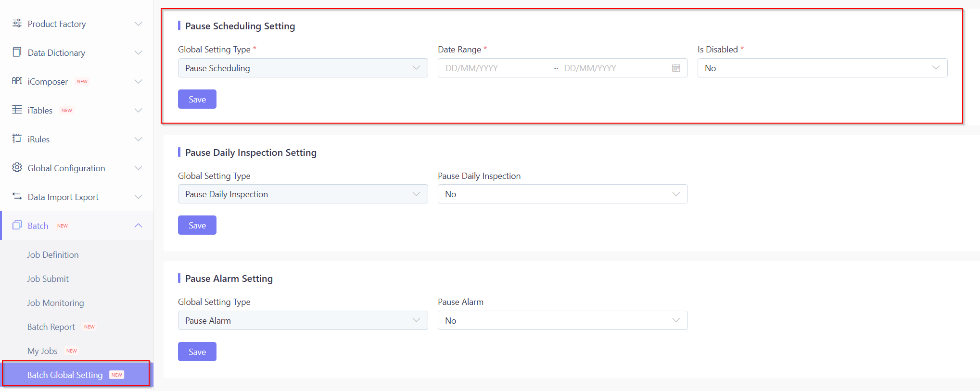This screenshot has width=980, height=391.
Task: Open the Pause Alarm No dropdown
Action: [x=562, y=320]
